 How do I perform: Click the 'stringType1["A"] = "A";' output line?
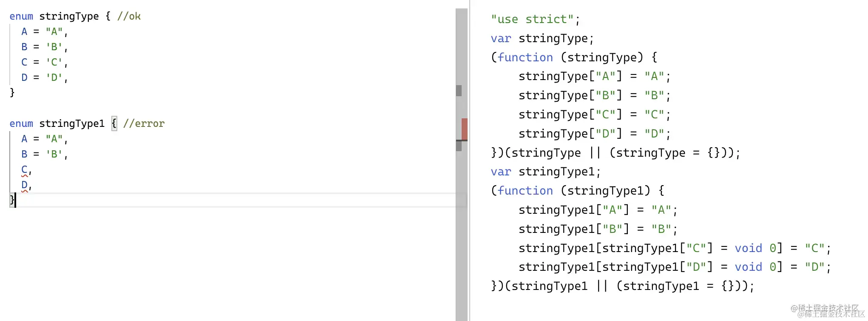coord(598,210)
